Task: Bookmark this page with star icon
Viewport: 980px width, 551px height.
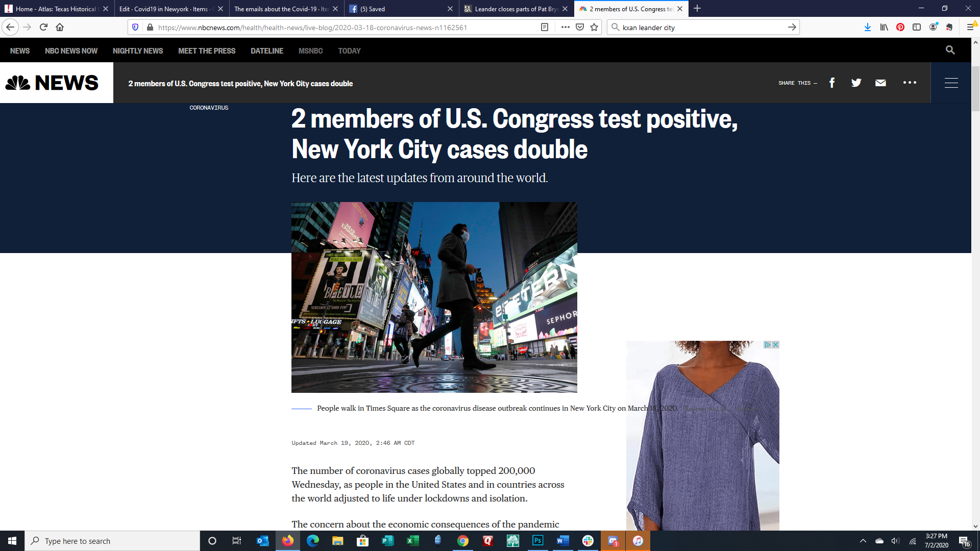Action: click(x=594, y=28)
